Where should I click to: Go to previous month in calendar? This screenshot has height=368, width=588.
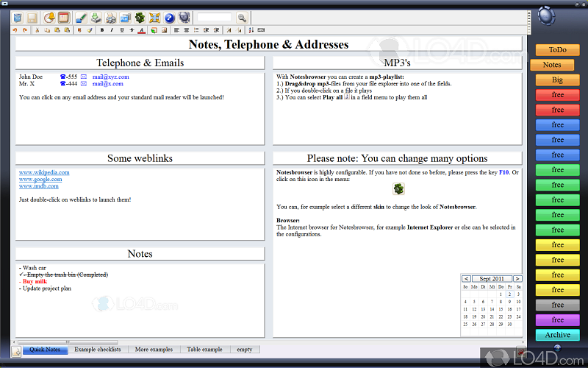466,279
